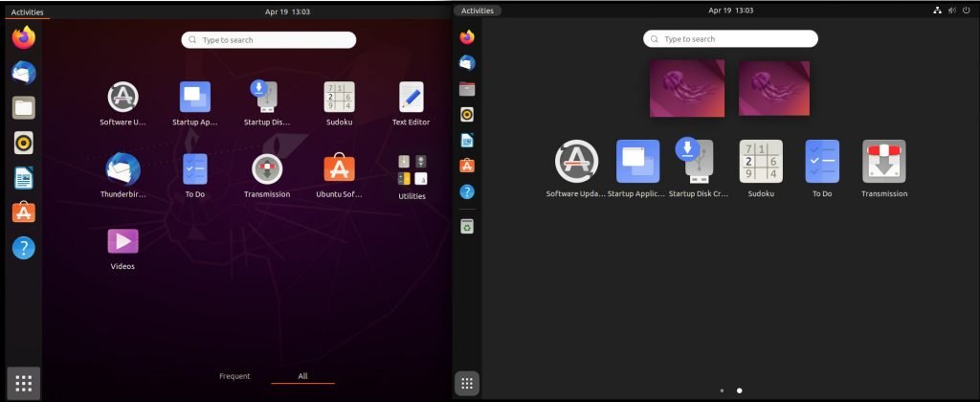
Task: Open Help in the right desktop dock
Action: [467, 191]
